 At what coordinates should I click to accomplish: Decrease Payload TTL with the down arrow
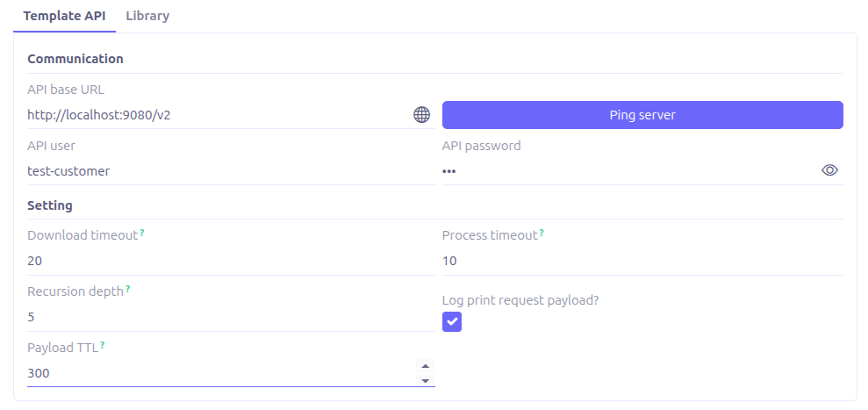[x=425, y=380]
